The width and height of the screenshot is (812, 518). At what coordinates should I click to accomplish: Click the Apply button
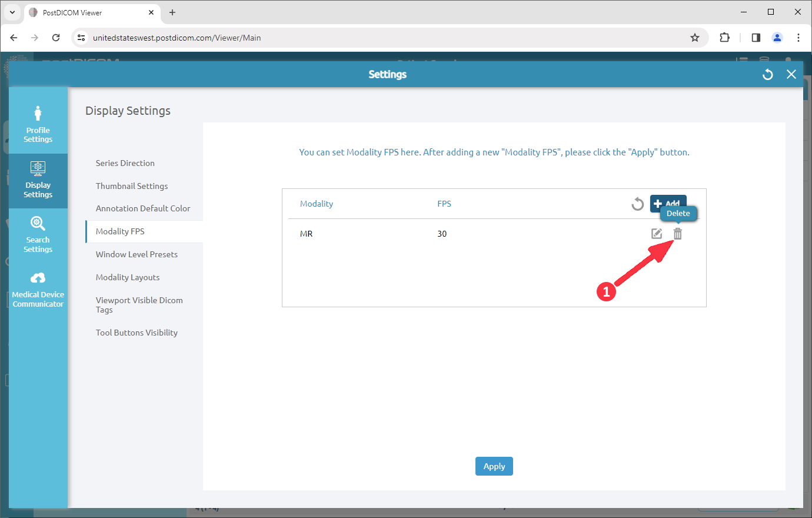click(x=494, y=466)
